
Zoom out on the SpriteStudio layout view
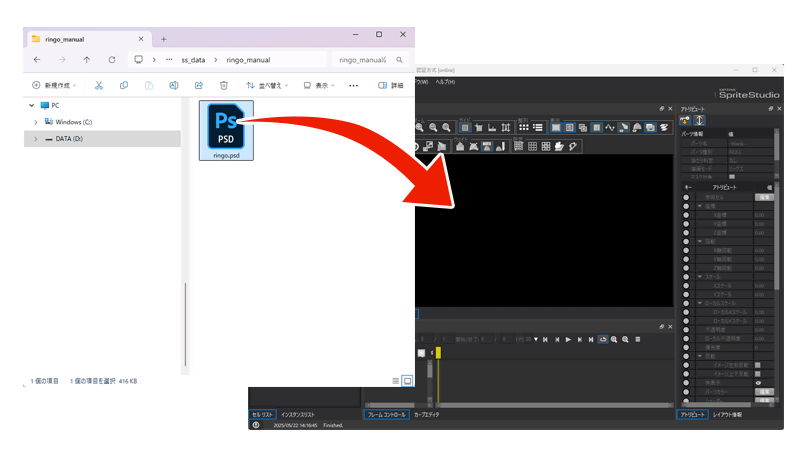(x=433, y=128)
